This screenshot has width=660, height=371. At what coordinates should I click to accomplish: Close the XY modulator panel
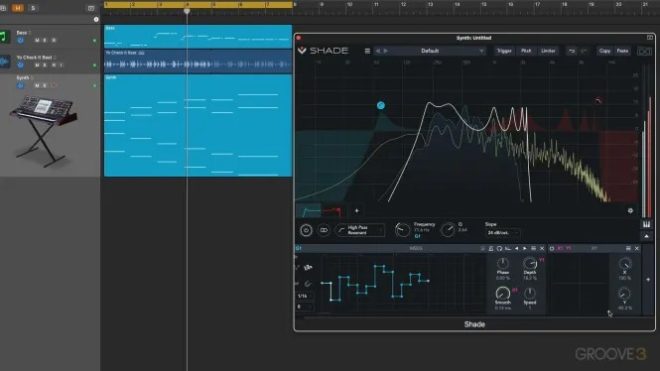click(637, 249)
